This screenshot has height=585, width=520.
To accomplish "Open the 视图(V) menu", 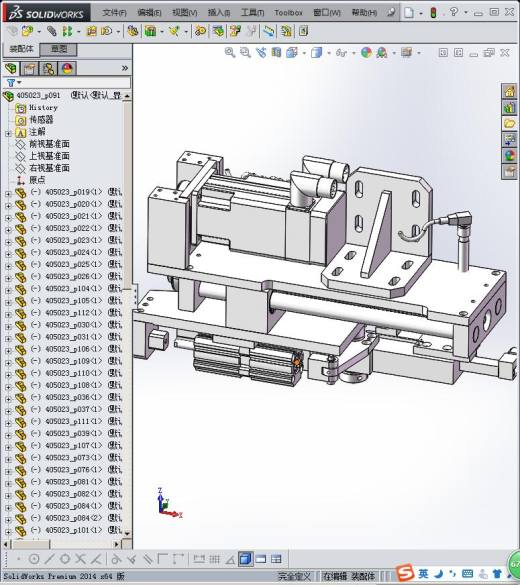I will pos(185,13).
